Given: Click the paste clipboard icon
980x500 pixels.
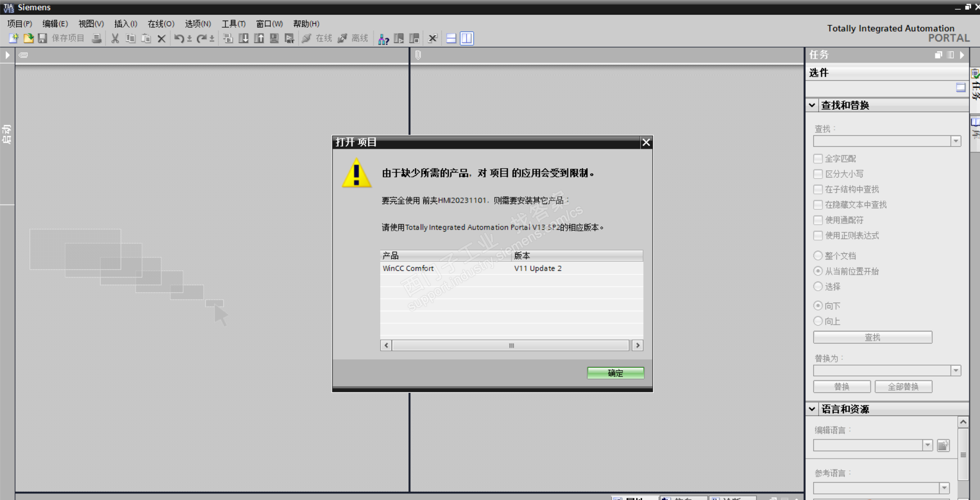Looking at the screenshot, I should 146,38.
